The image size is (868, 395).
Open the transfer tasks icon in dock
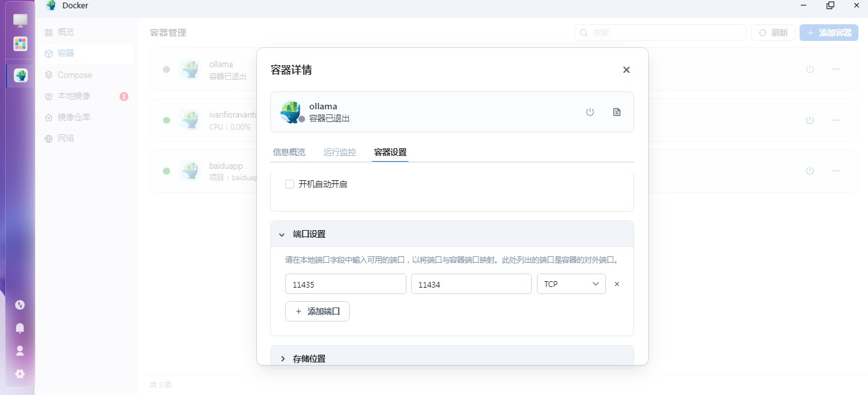pyautogui.click(x=20, y=305)
